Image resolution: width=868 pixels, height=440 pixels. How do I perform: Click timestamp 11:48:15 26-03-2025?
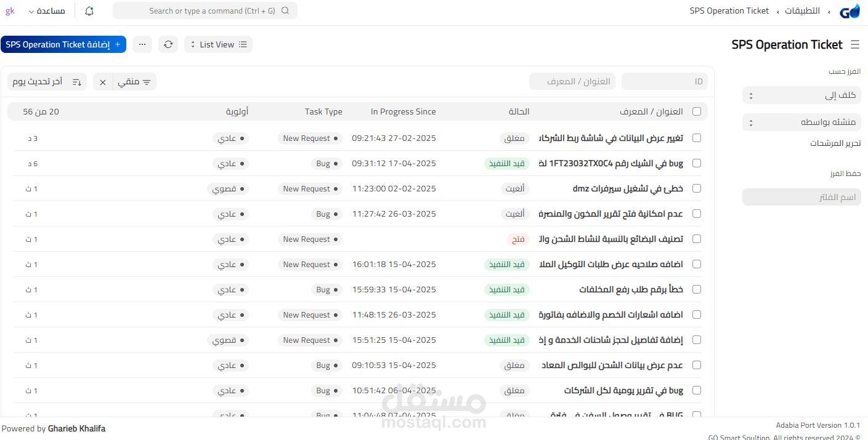[x=394, y=314]
